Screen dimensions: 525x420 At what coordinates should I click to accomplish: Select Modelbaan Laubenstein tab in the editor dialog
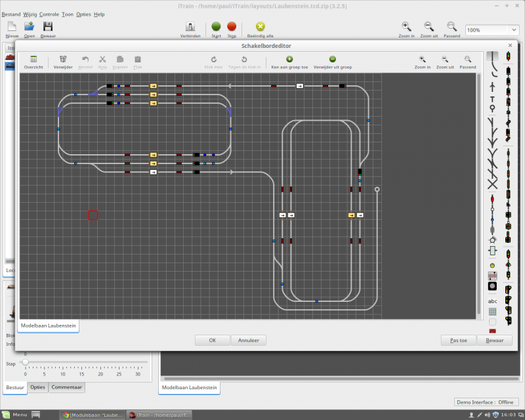click(48, 325)
